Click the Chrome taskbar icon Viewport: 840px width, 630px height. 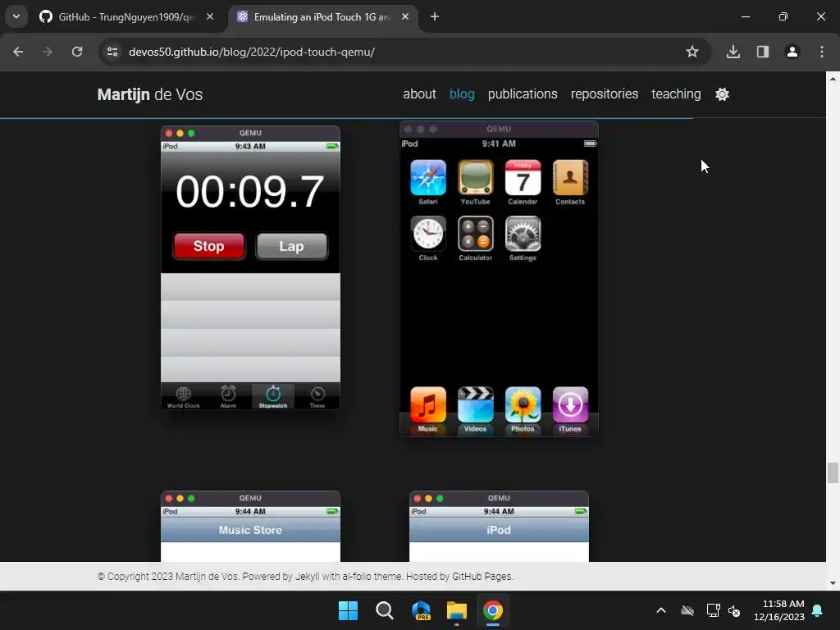tap(493, 610)
